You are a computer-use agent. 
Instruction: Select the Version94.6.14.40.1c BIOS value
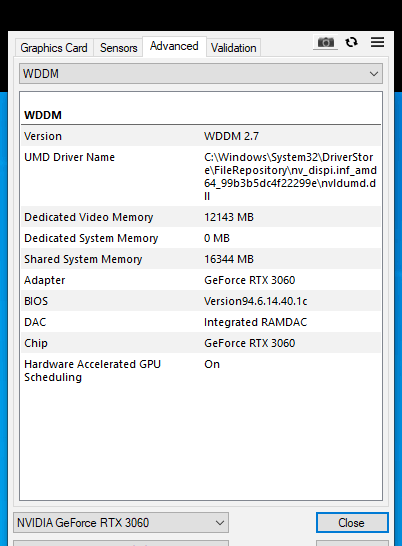(x=255, y=301)
